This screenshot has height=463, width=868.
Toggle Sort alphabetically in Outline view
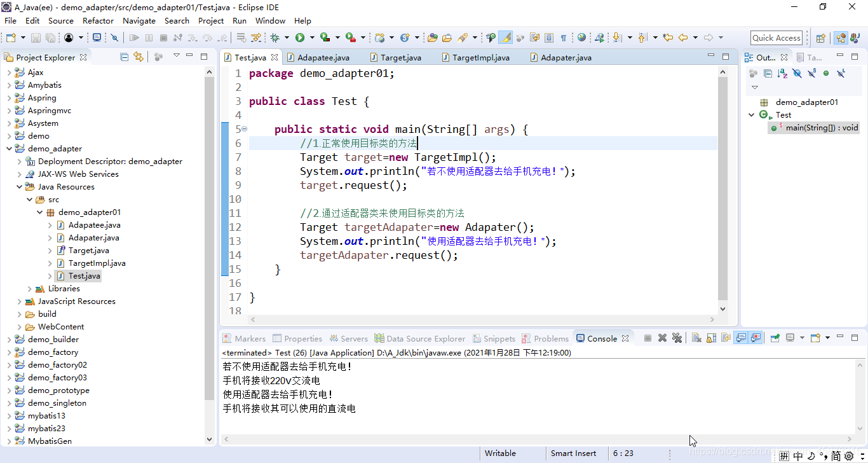(x=782, y=74)
